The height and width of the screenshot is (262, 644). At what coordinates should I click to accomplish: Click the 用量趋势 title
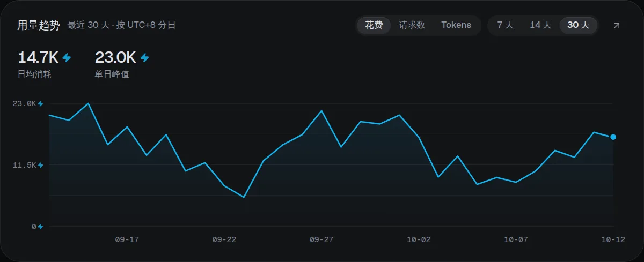tap(39, 25)
